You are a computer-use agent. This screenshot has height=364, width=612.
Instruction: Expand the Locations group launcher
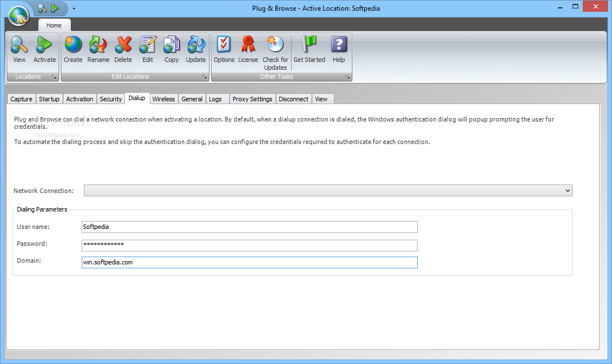[54, 77]
